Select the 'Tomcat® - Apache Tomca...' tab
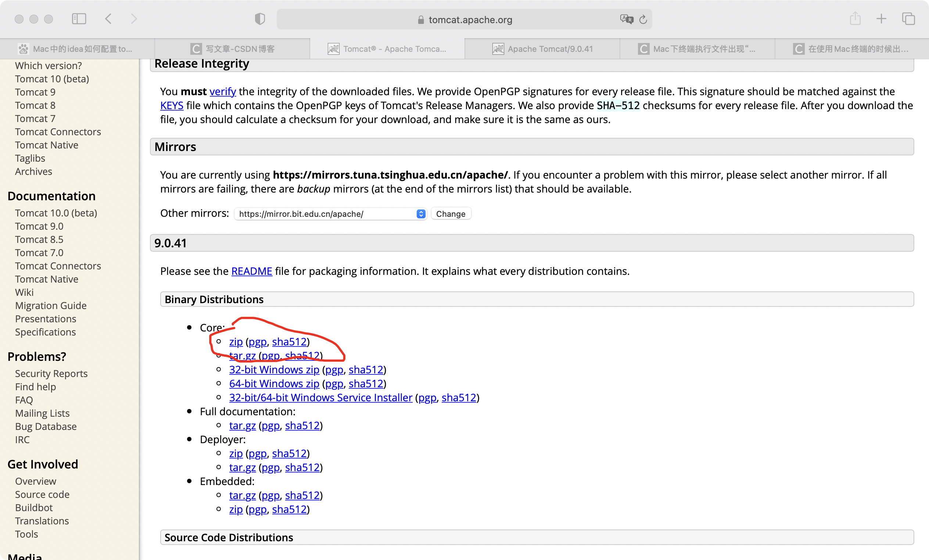929x560 pixels. (388, 49)
